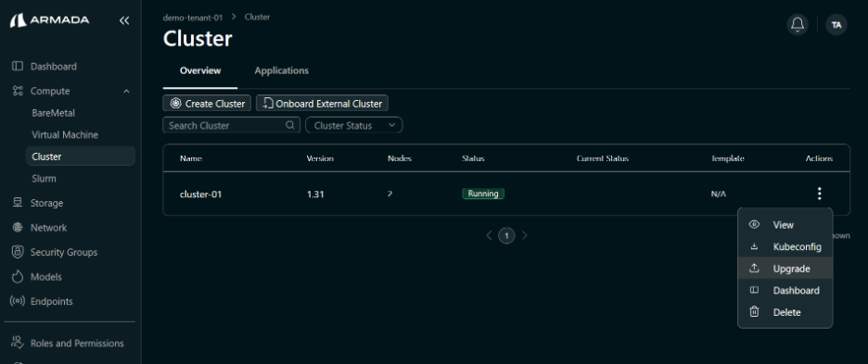Screen dimensions: 868x364
Task: Click the Onboard External Cluster button
Action: (322, 104)
